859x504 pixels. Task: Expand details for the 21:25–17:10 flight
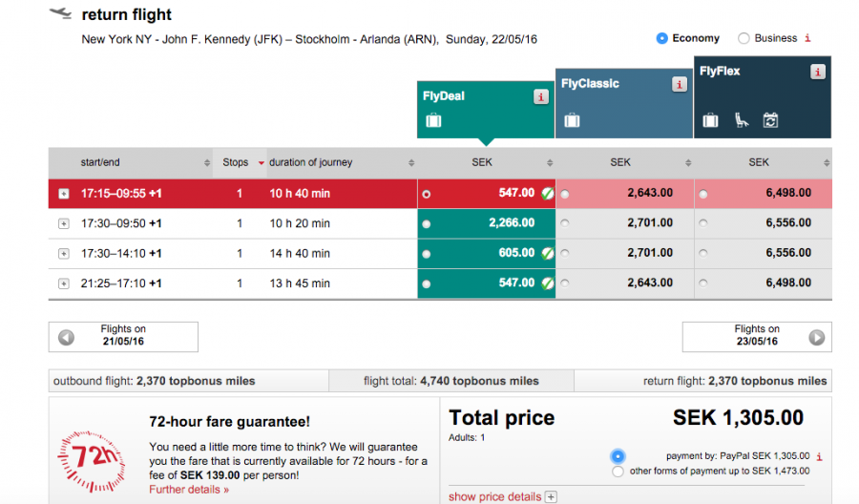point(64,283)
